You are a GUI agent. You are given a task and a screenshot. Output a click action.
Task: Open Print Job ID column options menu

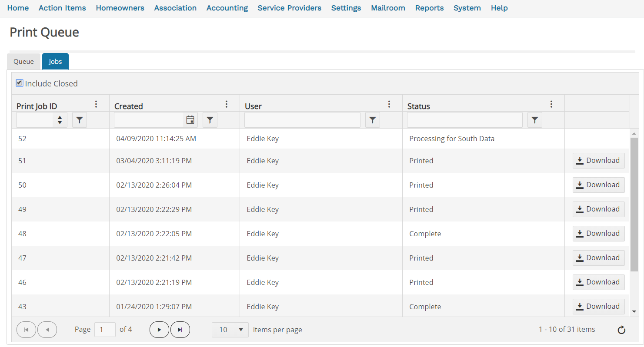[x=96, y=104]
